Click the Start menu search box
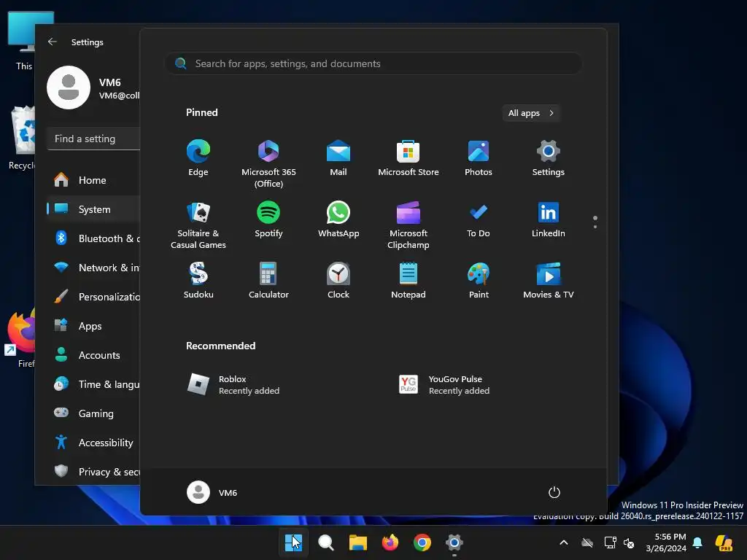This screenshot has width=747, height=560. coord(373,63)
